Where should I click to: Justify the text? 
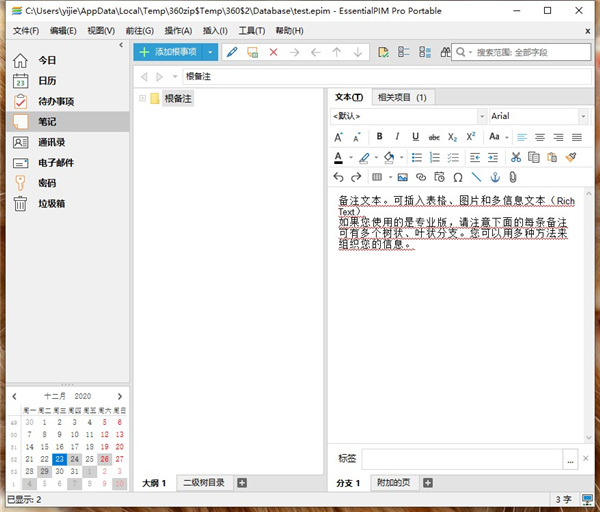tap(577, 137)
